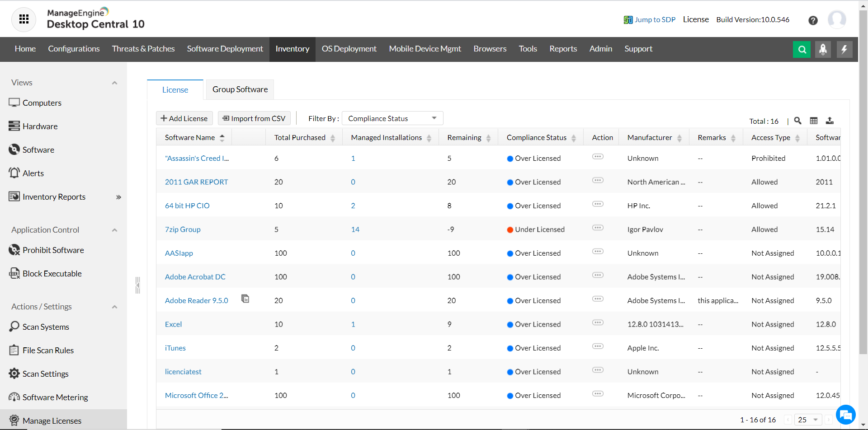Open the 25 rows-per-page dropdown
868x430 pixels.
pyautogui.click(x=808, y=420)
